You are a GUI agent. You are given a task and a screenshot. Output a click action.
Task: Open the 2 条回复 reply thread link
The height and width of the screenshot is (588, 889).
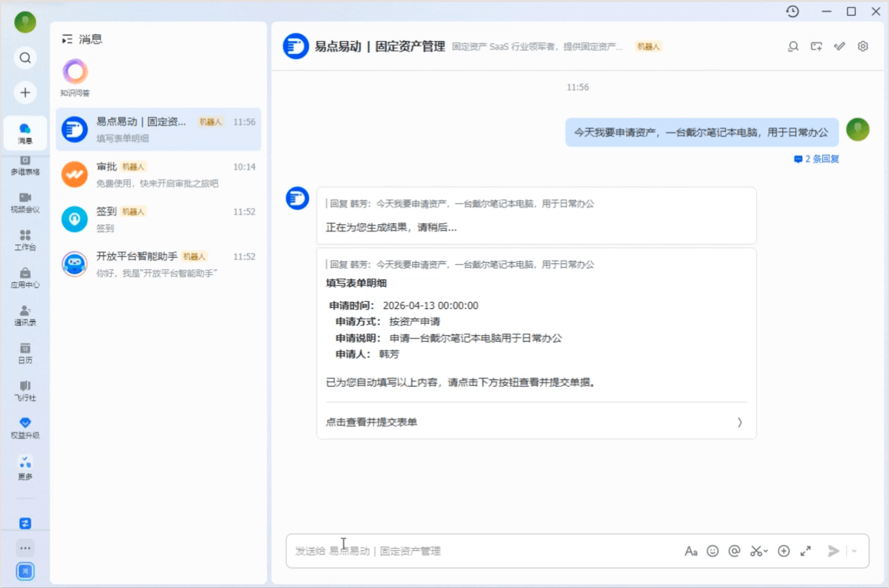818,159
